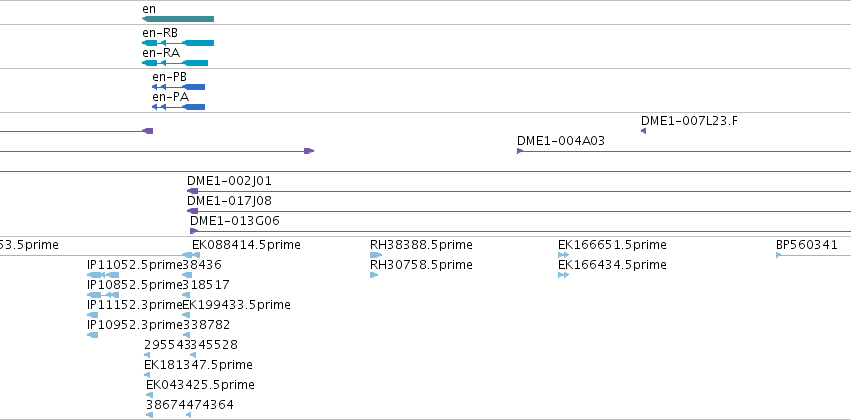
Task: Click the BP560341 feature start
Action: (x=779, y=255)
